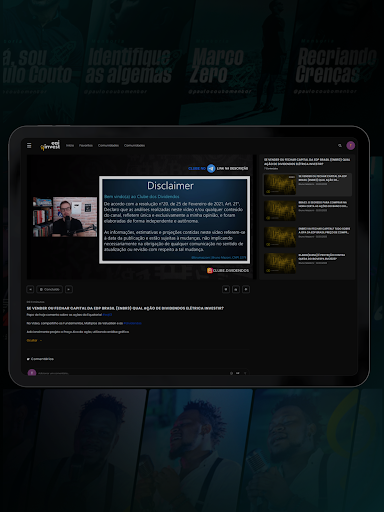Click the first of three right-side action icons
Viewport: 384px width, 512px height.
tap(226, 289)
